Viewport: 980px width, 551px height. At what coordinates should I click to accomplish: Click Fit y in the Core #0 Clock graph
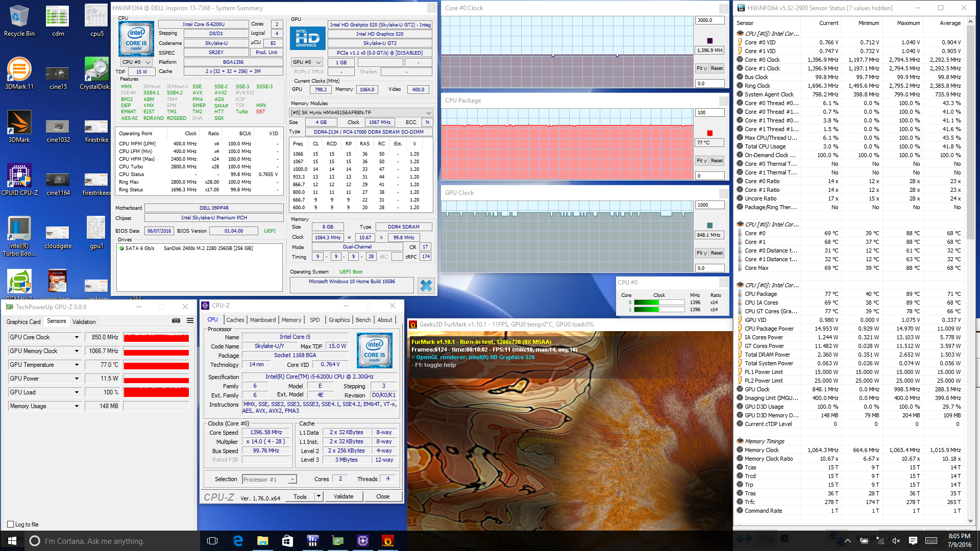pos(702,68)
